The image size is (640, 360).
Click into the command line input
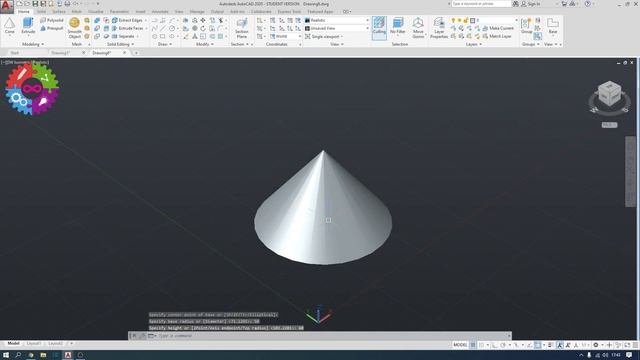333,336
